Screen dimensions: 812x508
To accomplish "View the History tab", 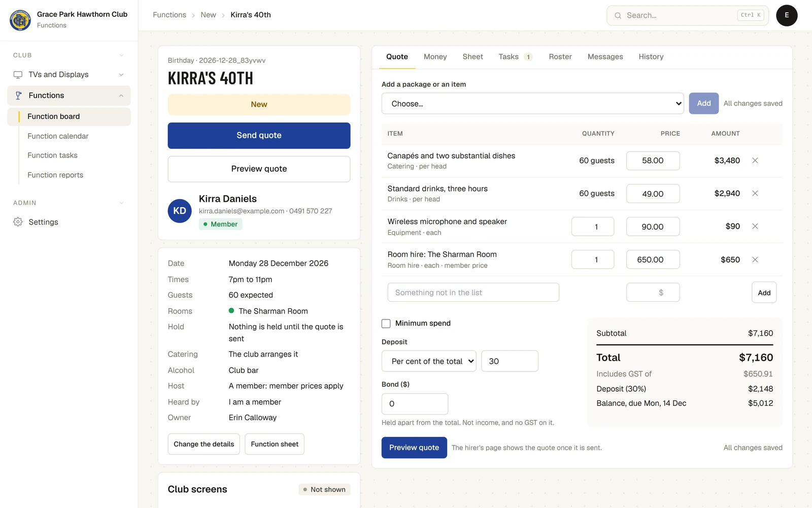I will click(x=651, y=57).
